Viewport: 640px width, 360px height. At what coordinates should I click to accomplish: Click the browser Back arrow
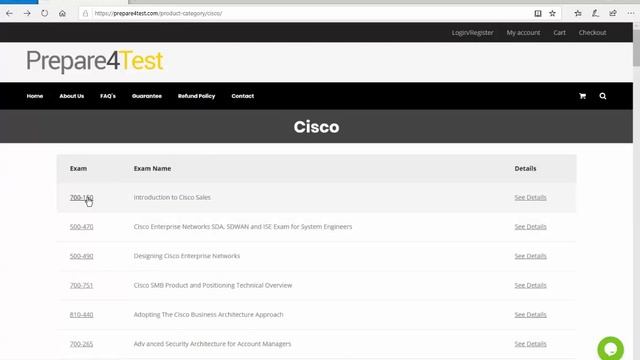click(9, 13)
